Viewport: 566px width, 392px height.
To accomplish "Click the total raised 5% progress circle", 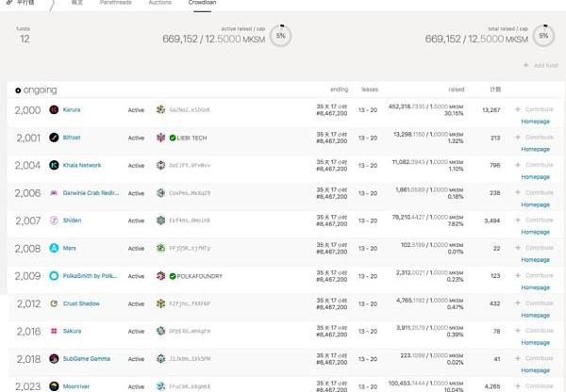I will click(x=543, y=36).
